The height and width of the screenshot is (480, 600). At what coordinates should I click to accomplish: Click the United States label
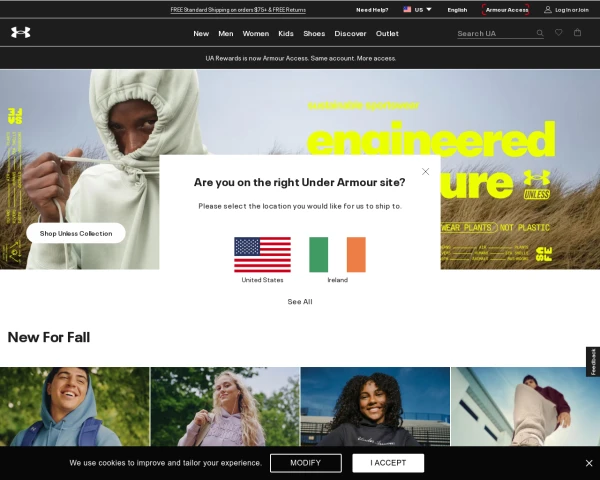[262, 280]
